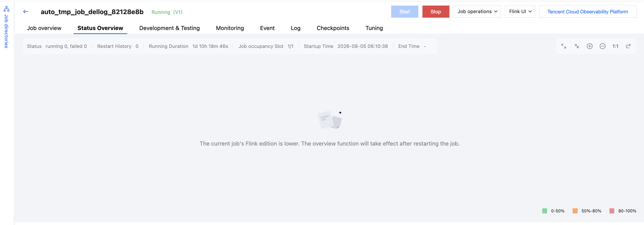This screenshot has width=644, height=225.
Task: Click the Job operations chevron arrow
Action: click(x=496, y=12)
